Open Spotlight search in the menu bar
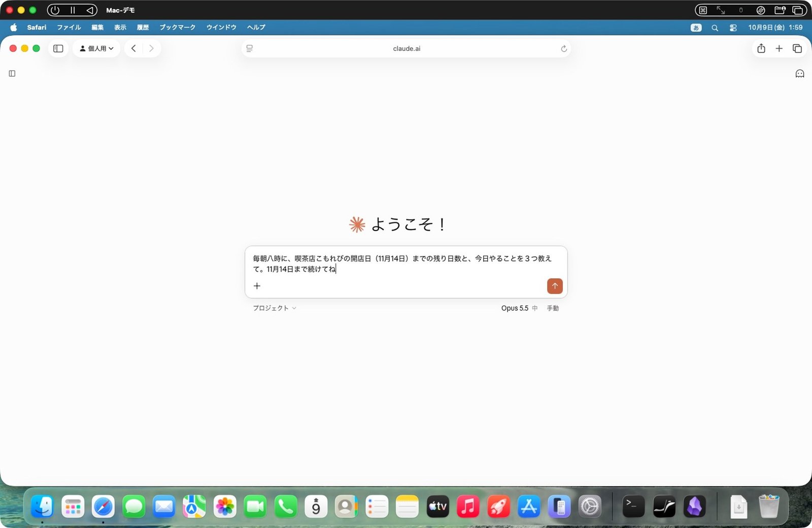 (715, 28)
